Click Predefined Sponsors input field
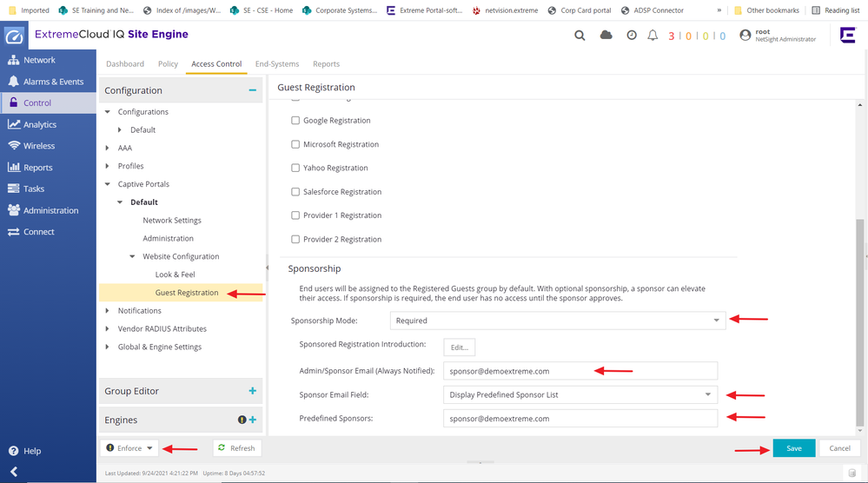 click(580, 418)
